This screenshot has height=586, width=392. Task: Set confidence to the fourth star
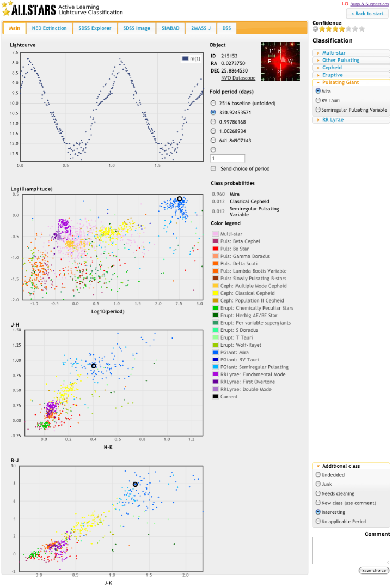point(342,29)
